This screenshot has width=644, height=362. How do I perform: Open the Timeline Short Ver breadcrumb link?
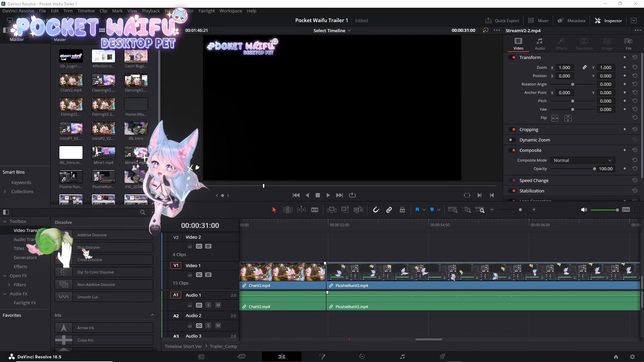pyautogui.click(x=183, y=346)
